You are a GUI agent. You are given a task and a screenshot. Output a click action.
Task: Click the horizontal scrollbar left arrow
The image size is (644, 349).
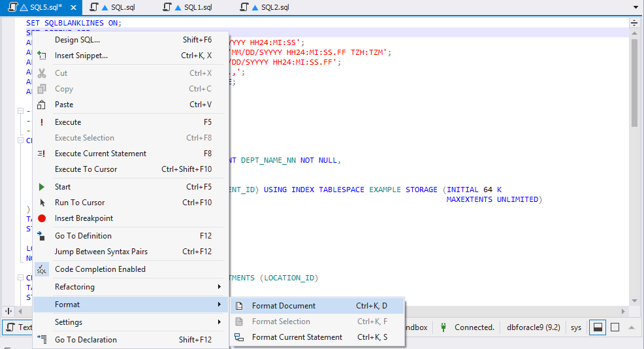tap(20, 311)
